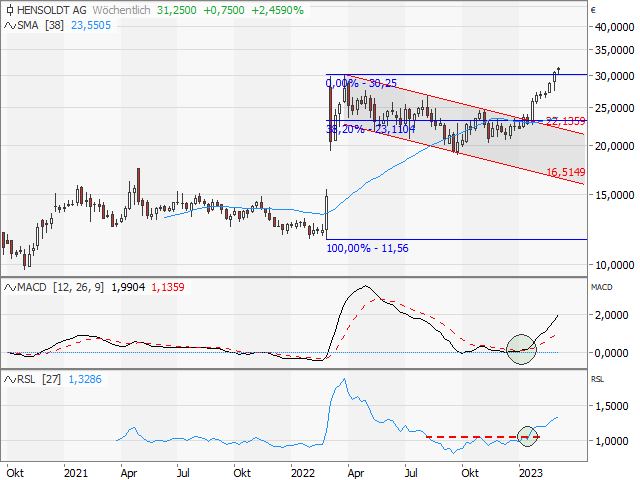Screen dimensions: 640x480
Task: Click the Wöchentlich interval label
Action: tap(121, 10)
